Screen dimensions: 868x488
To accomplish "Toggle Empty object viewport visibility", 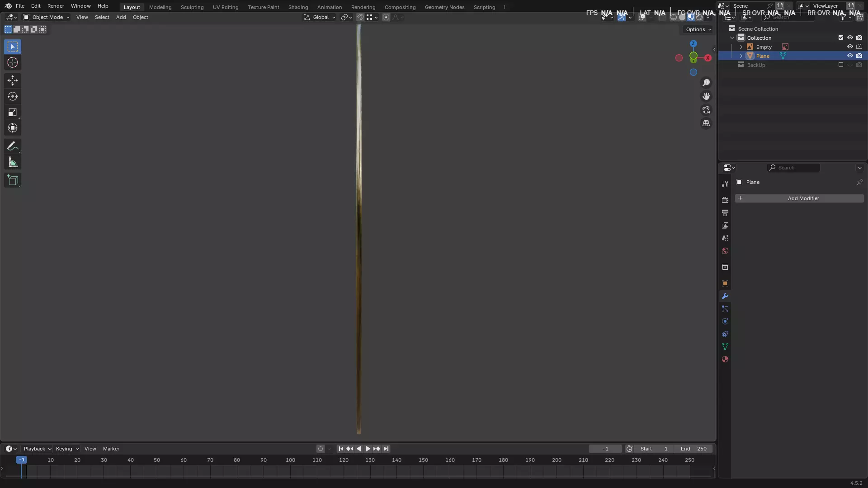I will tap(850, 47).
